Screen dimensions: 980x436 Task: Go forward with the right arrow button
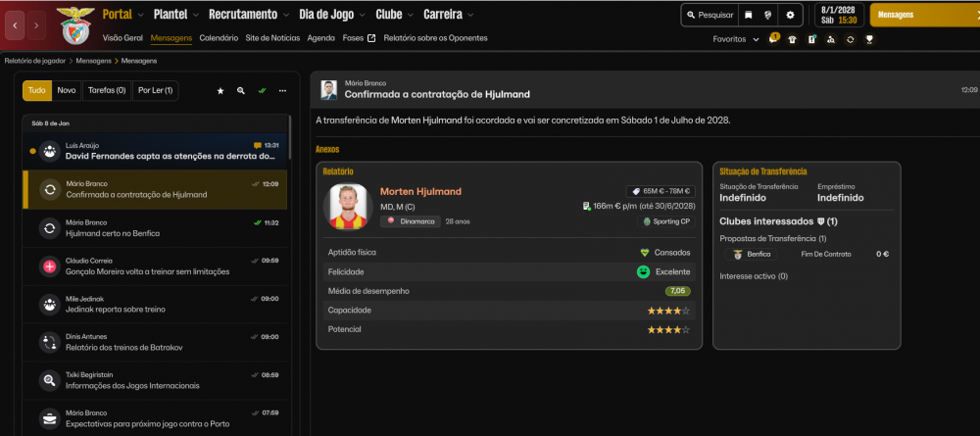click(x=36, y=25)
